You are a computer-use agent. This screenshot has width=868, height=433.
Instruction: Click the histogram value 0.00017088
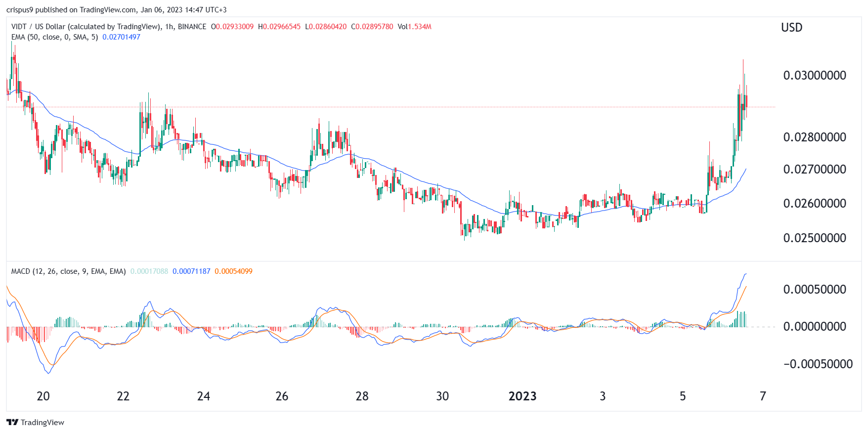click(149, 271)
